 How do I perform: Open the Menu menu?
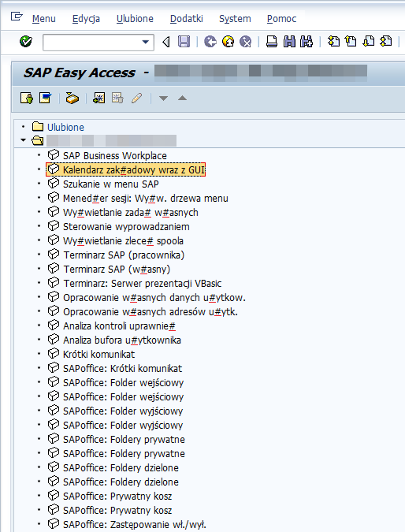pyautogui.click(x=44, y=19)
